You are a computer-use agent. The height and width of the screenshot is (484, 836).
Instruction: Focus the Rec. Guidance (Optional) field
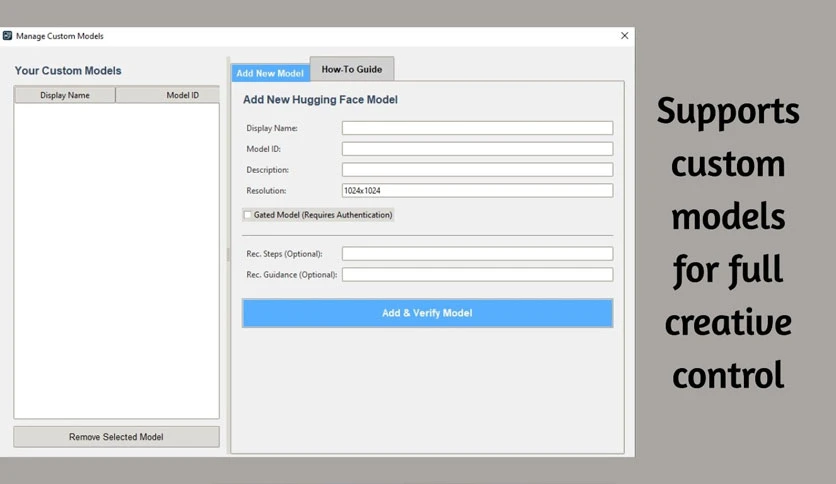click(477, 275)
